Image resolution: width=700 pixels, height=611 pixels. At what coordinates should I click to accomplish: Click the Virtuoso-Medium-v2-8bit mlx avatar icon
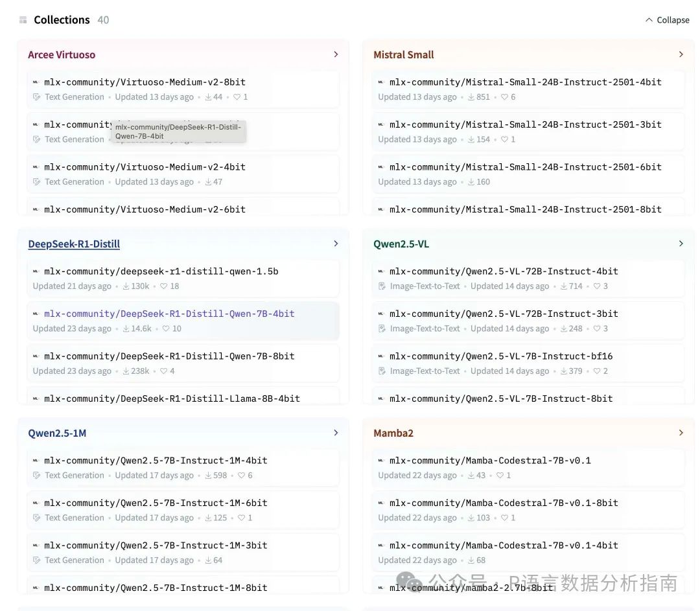click(36, 82)
